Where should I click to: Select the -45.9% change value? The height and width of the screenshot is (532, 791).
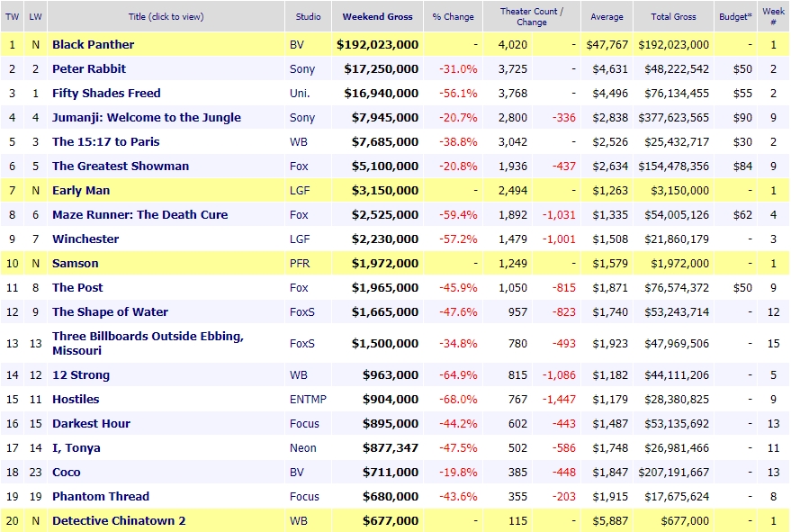[x=458, y=288]
